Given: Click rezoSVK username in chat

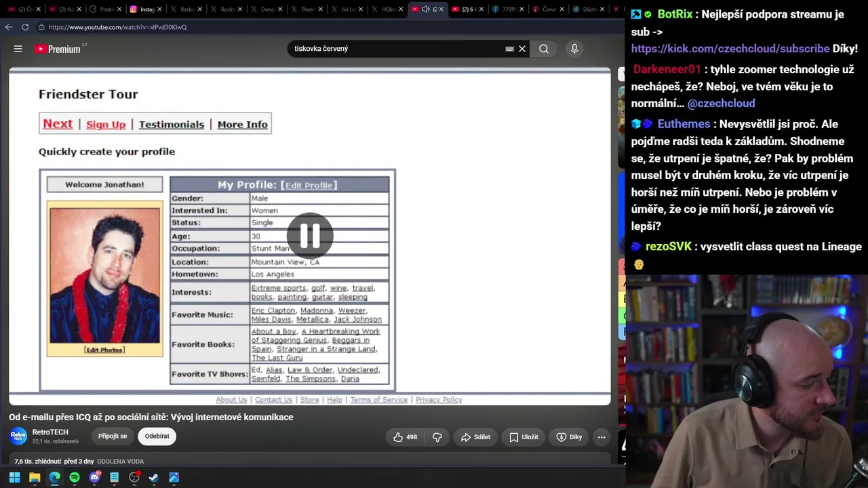Looking at the screenshot, I should (x=669, y=247).
